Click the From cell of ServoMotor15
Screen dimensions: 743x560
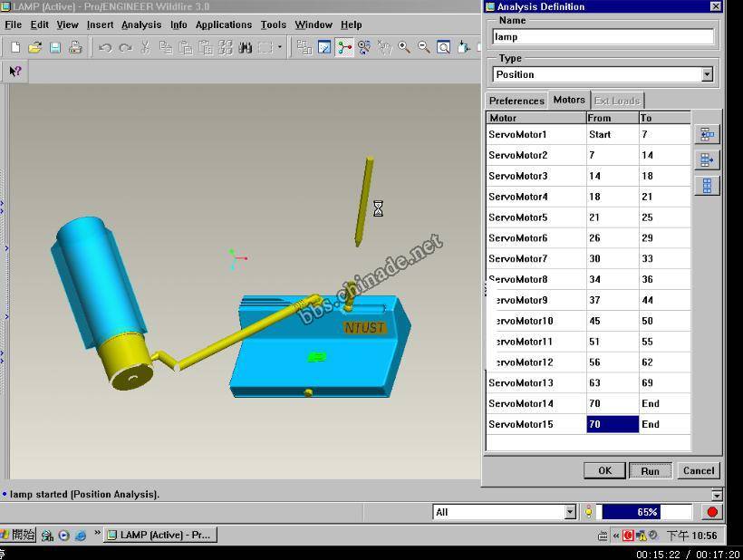tap(613, 424)
